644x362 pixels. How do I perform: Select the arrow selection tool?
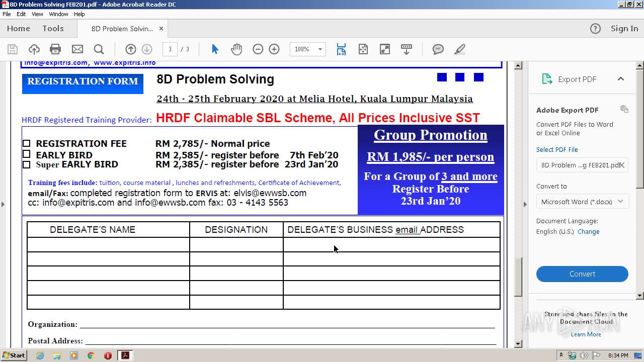(215, 49)
